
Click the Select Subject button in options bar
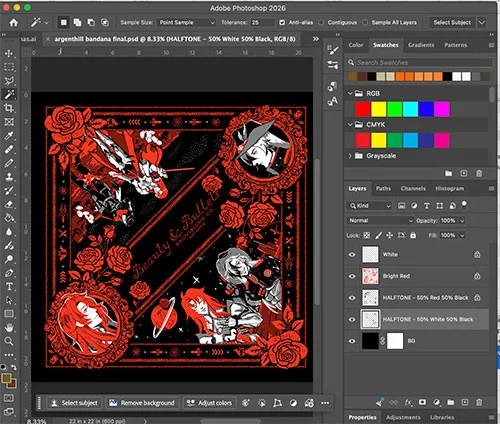click(452, 23)
